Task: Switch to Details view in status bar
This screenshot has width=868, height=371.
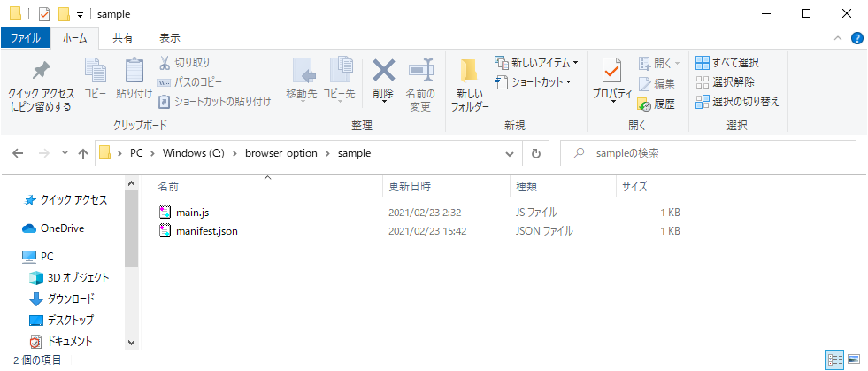Action: [x=833, y=359]
